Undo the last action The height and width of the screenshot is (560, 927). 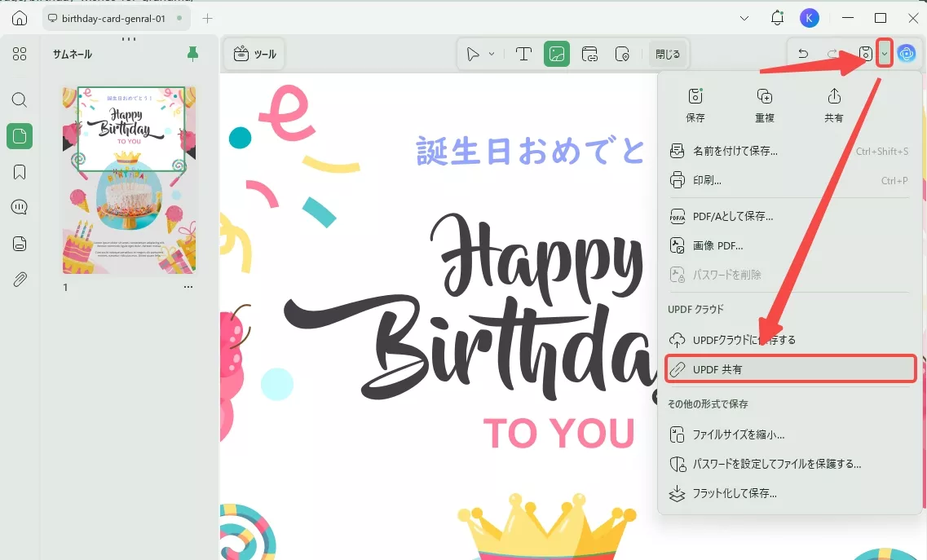[x=803, y=54]
